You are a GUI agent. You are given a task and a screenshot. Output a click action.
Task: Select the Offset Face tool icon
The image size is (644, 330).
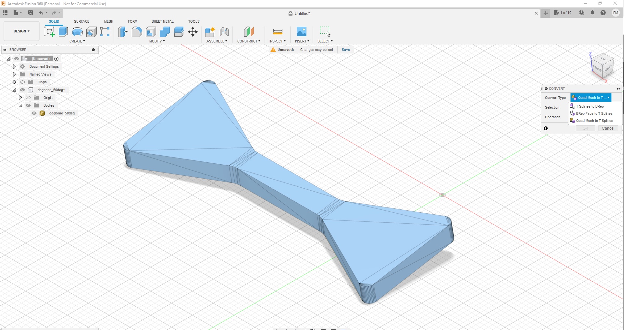click(x=179, y=32)
